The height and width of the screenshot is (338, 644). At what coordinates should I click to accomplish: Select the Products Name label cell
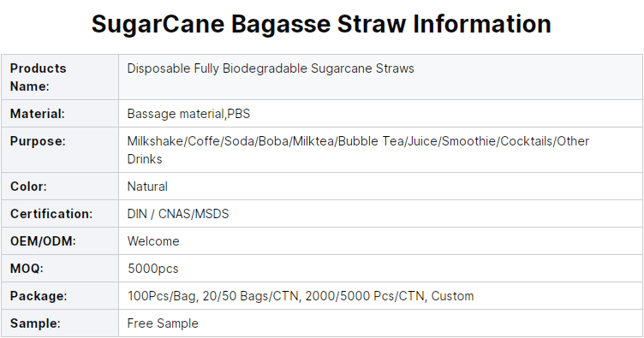60,77
